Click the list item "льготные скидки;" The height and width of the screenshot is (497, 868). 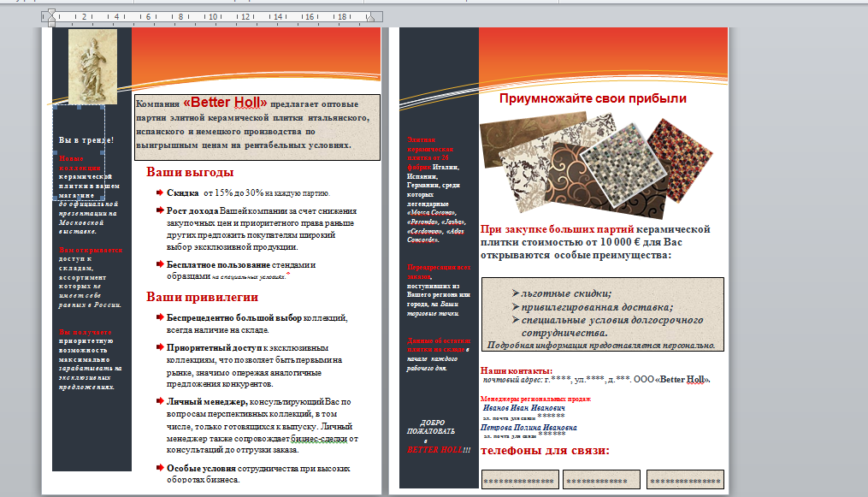tap(566, 293)
